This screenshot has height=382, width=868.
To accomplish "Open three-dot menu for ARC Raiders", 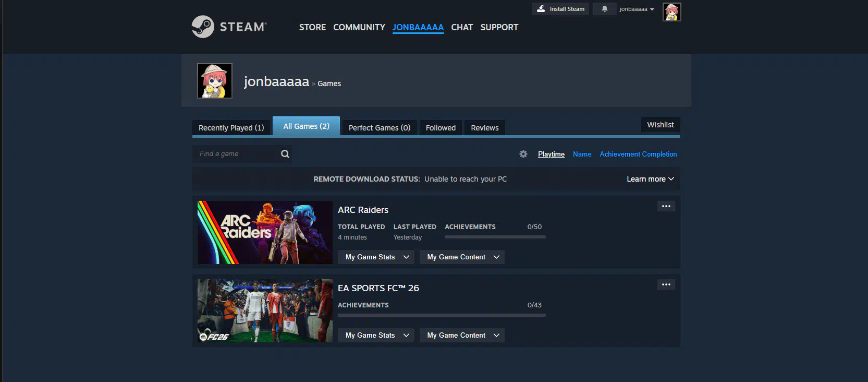I will [666, 206].
